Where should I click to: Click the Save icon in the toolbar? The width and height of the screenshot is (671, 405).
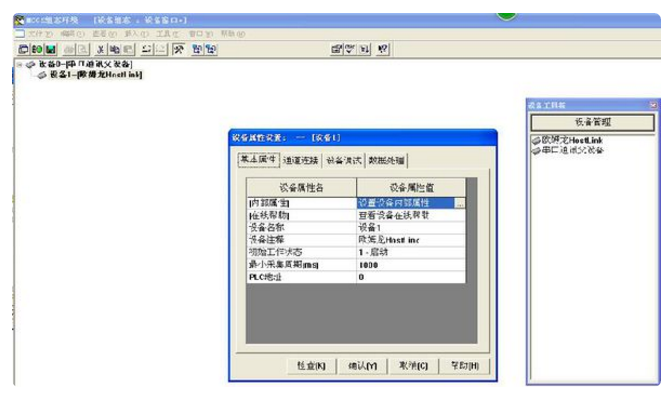pos(50,48)
